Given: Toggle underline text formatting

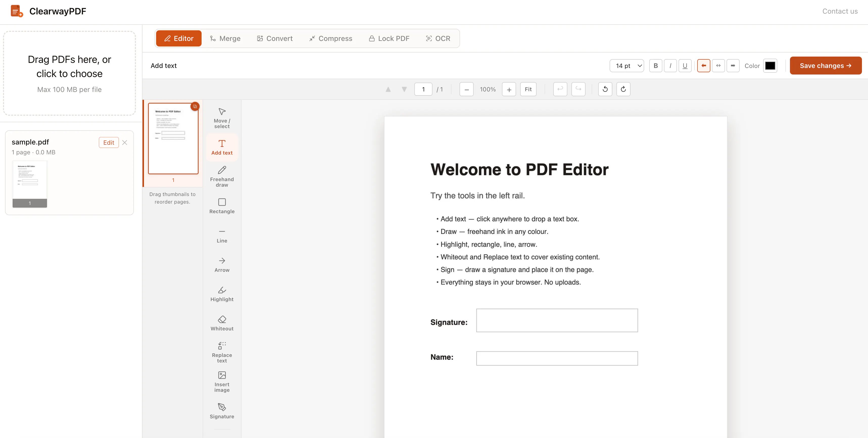Looking at the screenshot, I should click(685, 66).
